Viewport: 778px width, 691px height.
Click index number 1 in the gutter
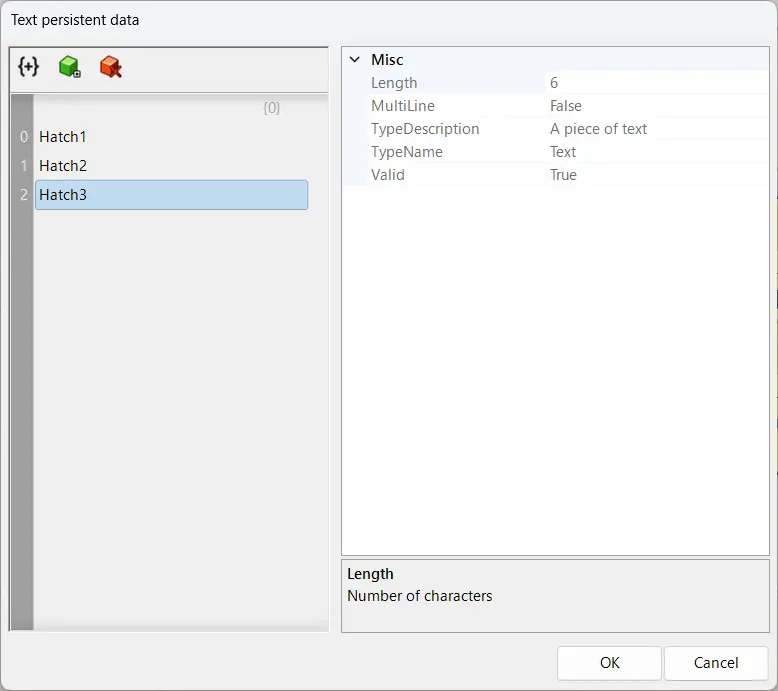[24, 166]
